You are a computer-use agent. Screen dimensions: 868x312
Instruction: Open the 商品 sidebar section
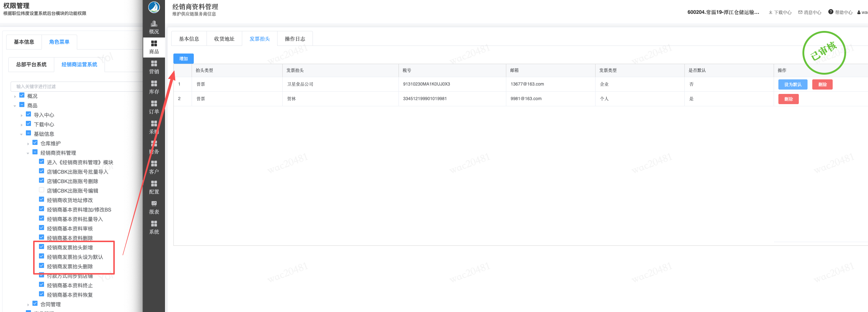click(154, 47)
